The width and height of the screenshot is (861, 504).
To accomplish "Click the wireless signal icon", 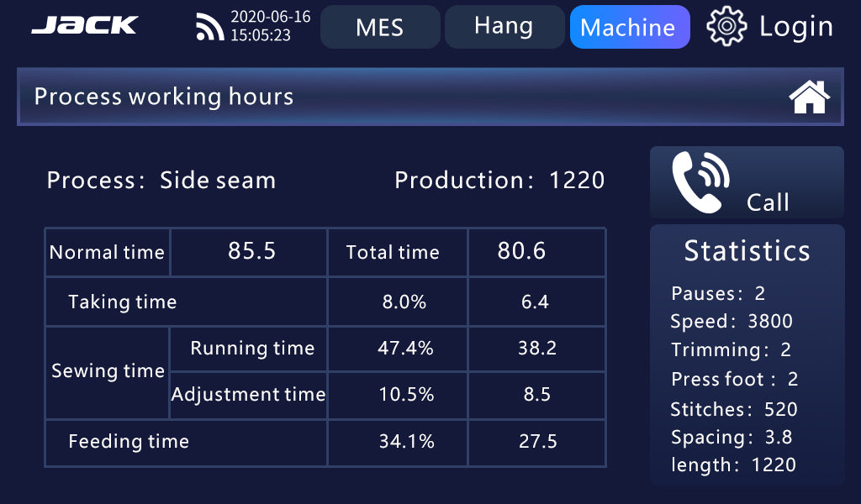I will click(209, 28).
